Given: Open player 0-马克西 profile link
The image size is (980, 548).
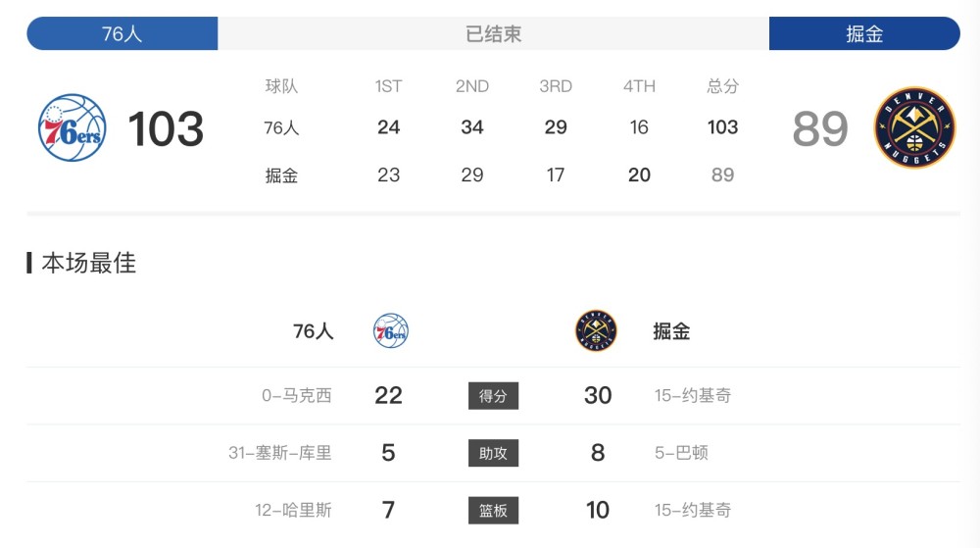Looking at the screenshot, I should click(x=296, y=395).
